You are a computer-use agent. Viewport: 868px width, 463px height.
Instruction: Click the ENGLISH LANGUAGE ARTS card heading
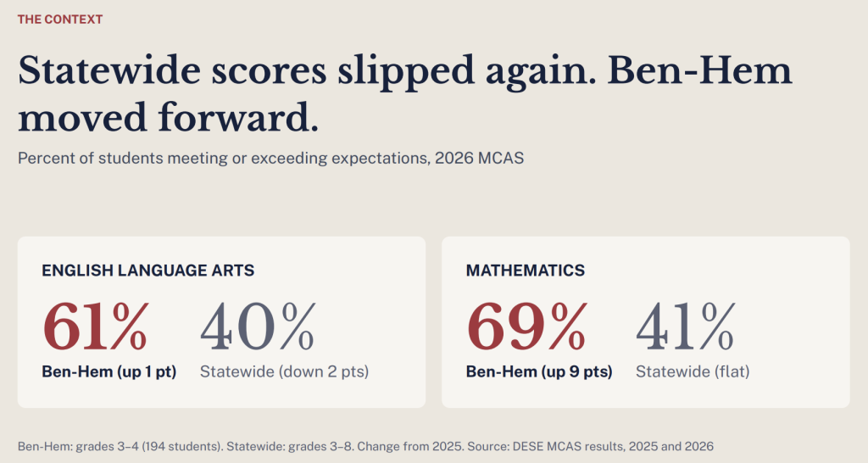[147, 271]
